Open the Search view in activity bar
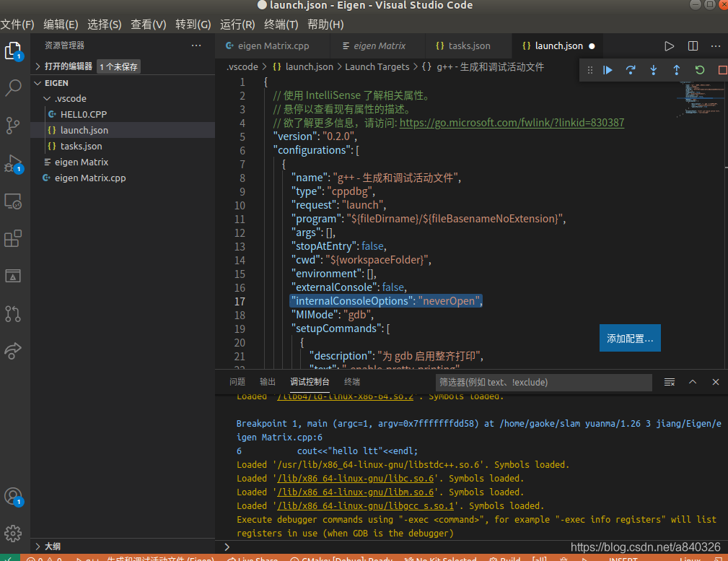 point(13,87)
